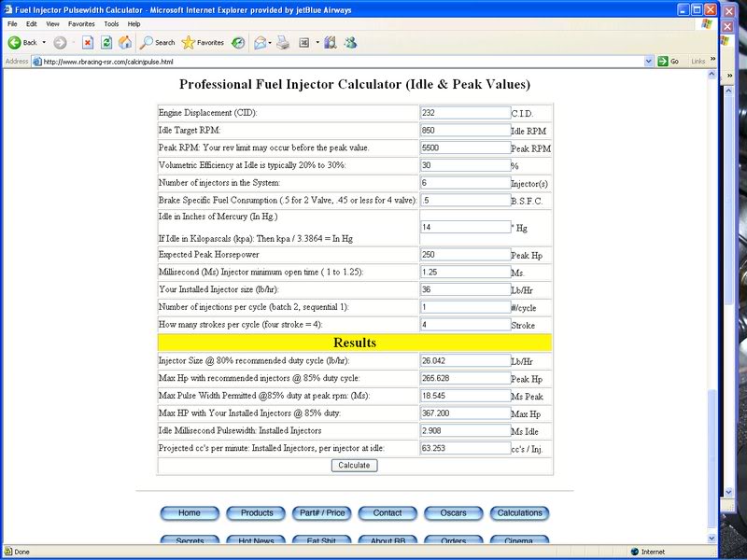Click the Max Pulse Width result 18.545
Image resolution: width=747 pixels, height=560 pixels.
pos(465,396)
